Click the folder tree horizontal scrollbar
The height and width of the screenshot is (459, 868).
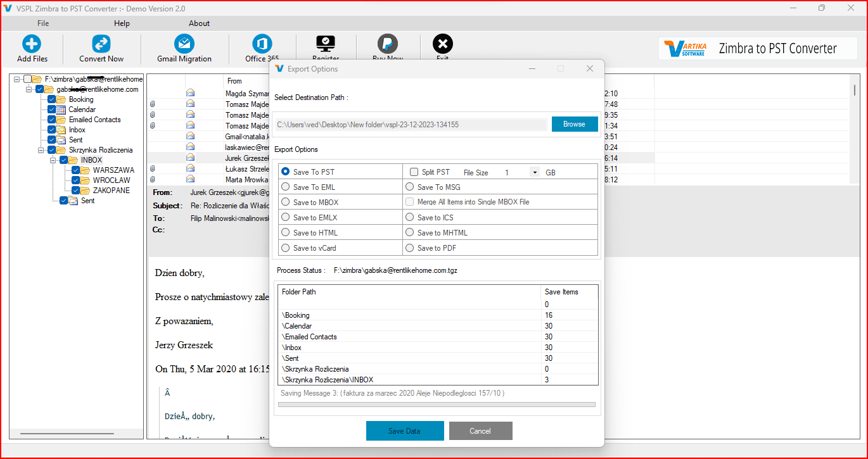point(67,434)
